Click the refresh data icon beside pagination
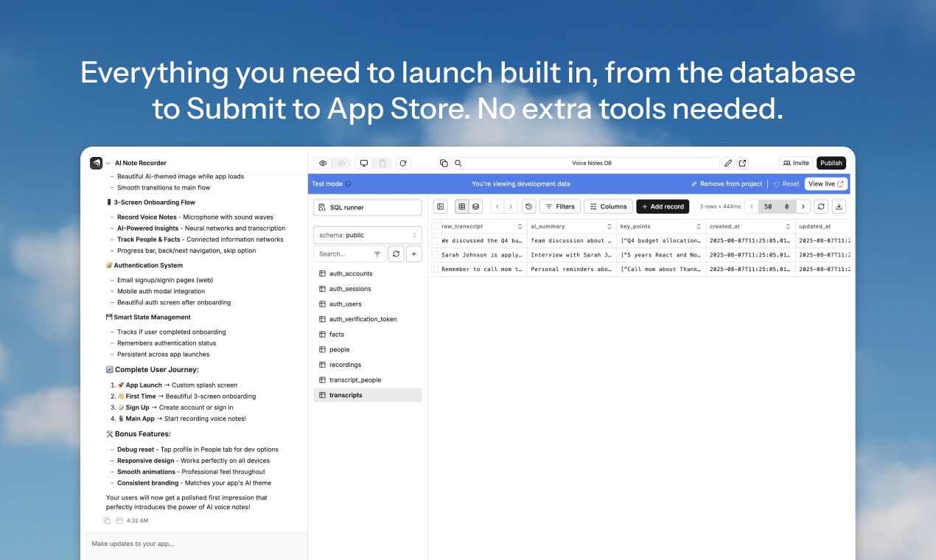The width and height of the screenshot is (936, 560). 821,207
